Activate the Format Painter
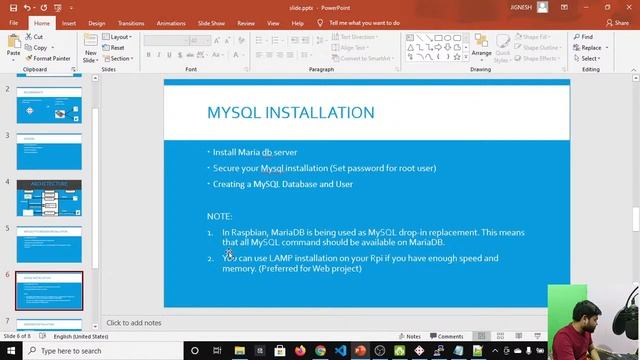Viewport: 640px width, 360px height. 48,58
